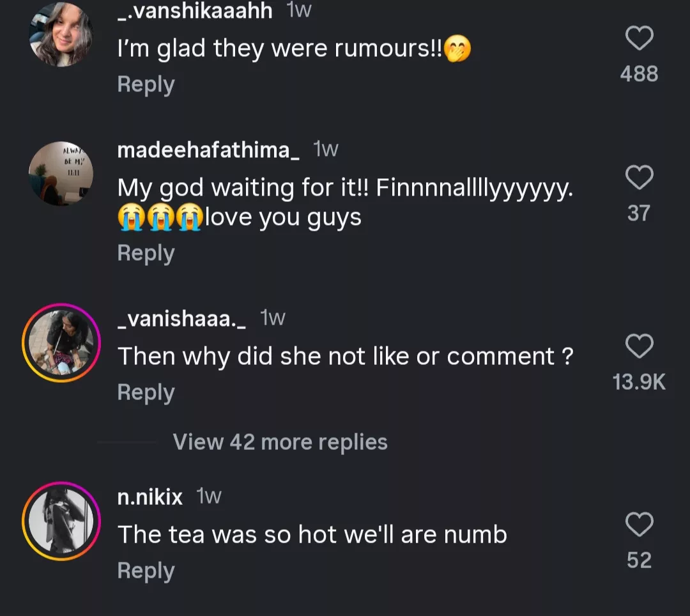Tap the 488 like count
690x616 pixels.
point(638,74)
